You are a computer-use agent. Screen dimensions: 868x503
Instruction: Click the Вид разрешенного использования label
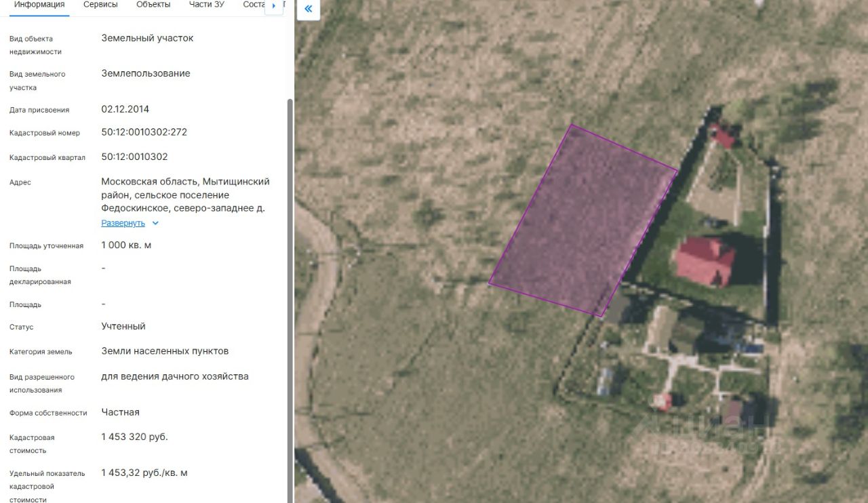pyautogui.click(x=42, y=384)
